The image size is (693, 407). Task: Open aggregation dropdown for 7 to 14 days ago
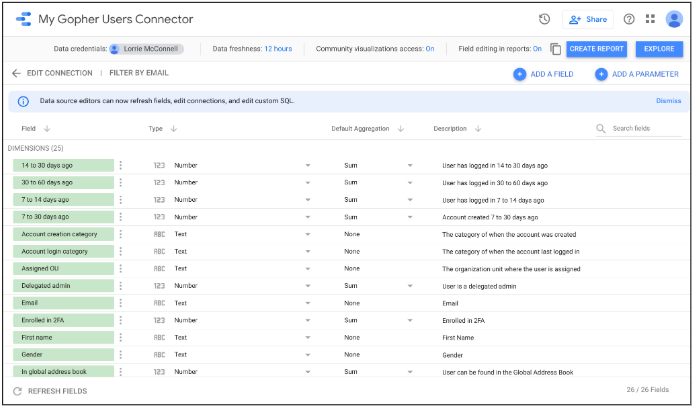[x=410, y=200]
